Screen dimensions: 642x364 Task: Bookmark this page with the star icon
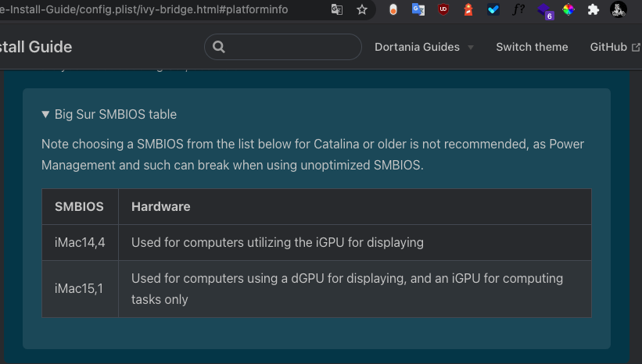pyautogui.click(x=361, y=10)
